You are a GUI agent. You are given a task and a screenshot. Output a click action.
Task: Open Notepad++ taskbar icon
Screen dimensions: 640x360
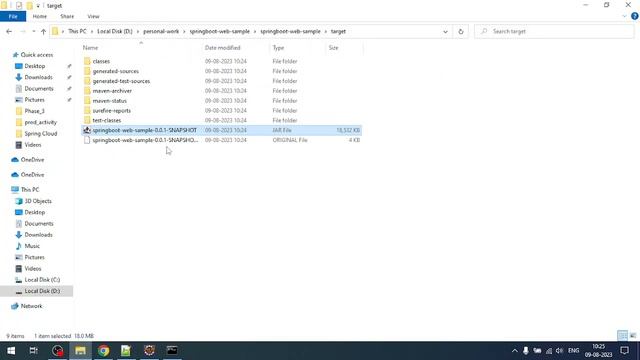pos(126,351)
